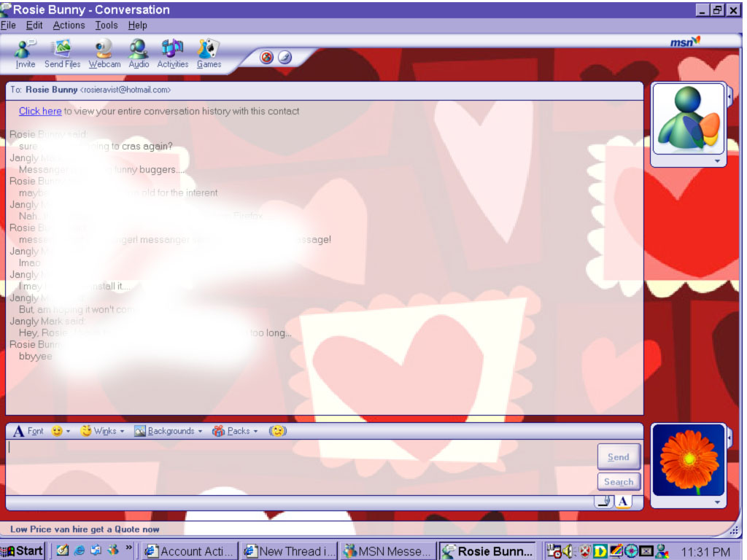747x560 pixels.
Task: Click the red shield security tray icon
Action: tap(584, 551)
